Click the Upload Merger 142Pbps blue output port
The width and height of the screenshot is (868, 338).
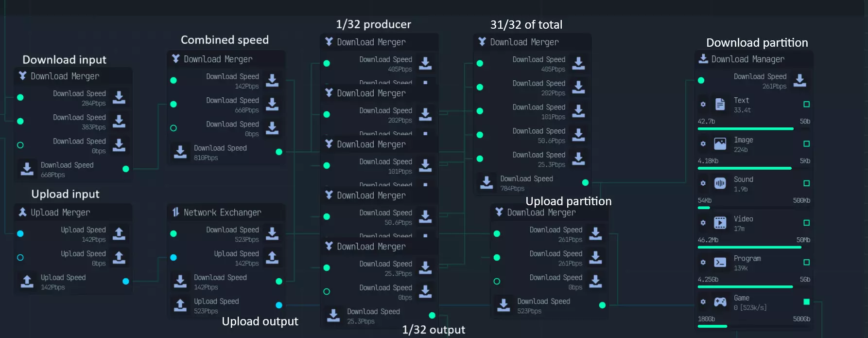tap(126, 281)
